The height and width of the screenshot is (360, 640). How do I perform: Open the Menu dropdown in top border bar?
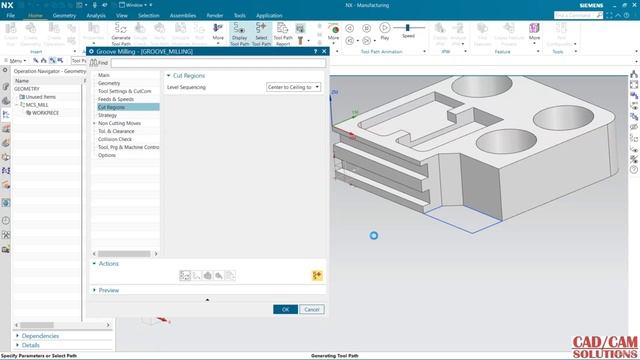coord(16,60)
